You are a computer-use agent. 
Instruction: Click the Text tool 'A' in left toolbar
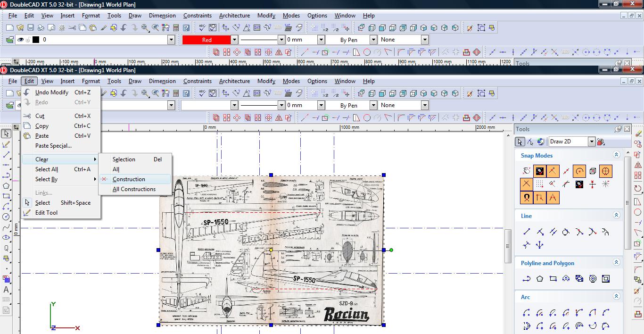(6, 290)
